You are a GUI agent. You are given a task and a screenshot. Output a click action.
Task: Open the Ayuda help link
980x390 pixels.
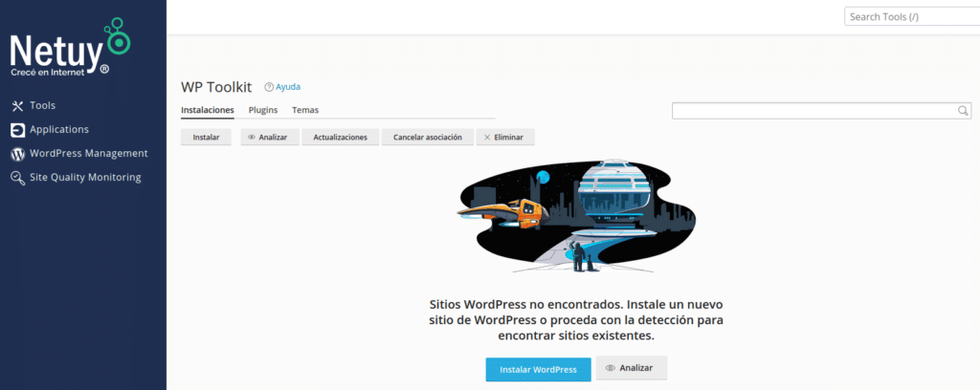[x=288, y=87]
